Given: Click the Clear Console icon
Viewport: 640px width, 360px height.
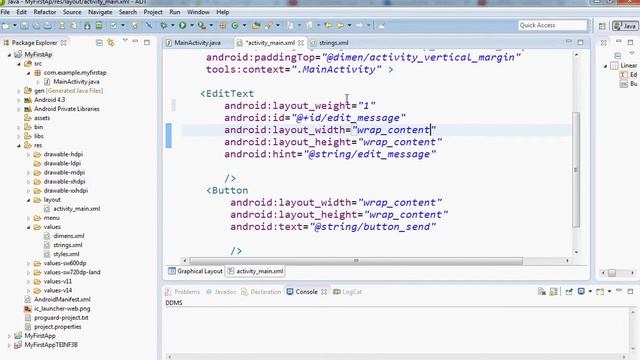Looking at the screenshot, I should (542, 291).
